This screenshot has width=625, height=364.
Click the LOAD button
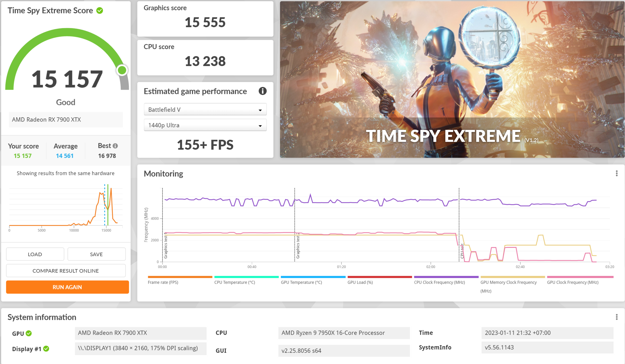pyautogui.click(x=35, y=254)
